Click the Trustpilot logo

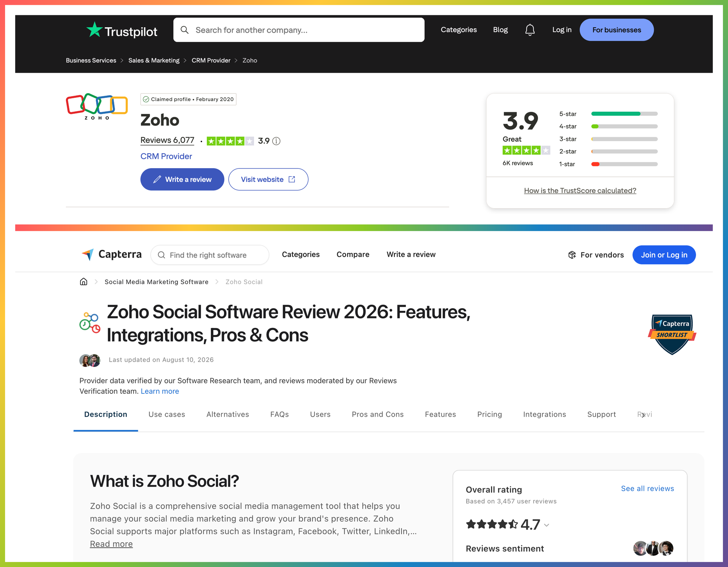click(122, 30)
